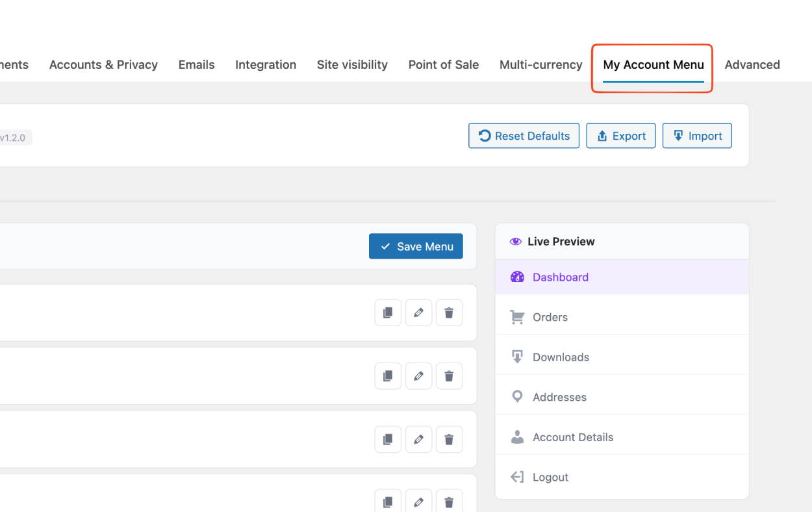
Task: Click the Downloads arrow icon in preview
Action: (517, 357)
